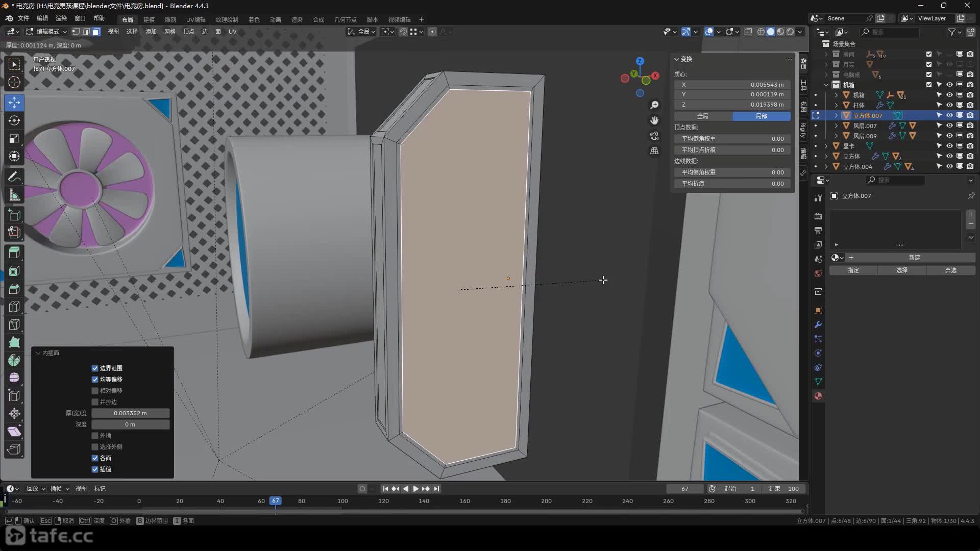Hide 风扇.007 with eye icon

(949, 126)
